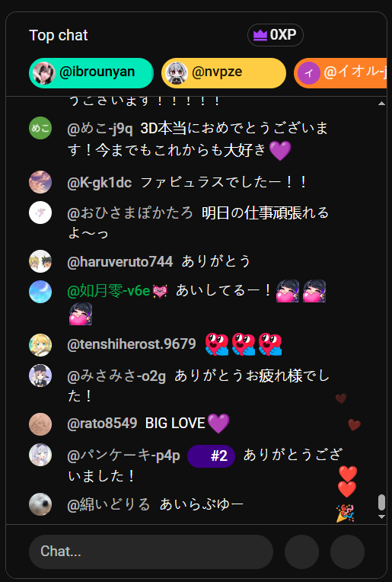392x582 pixels.
Task: Open @nvpze's yellow chip
Action: [224, 73]
